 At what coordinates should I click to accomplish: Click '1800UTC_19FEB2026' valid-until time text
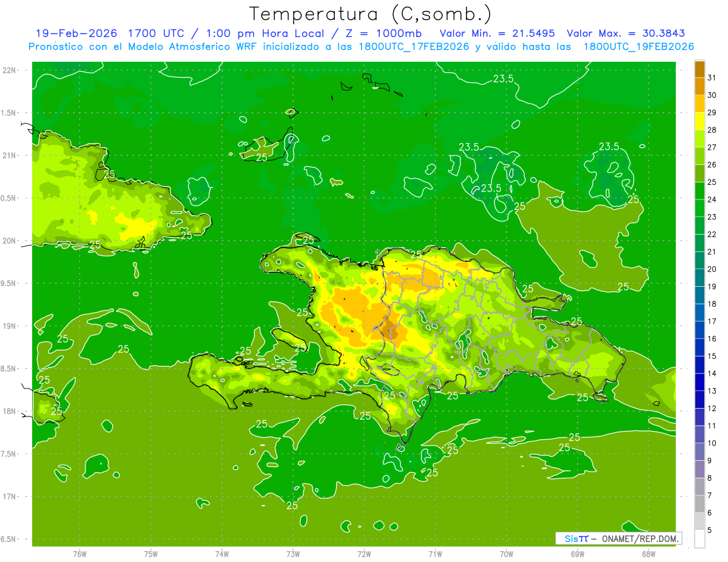tap(639, 47)
